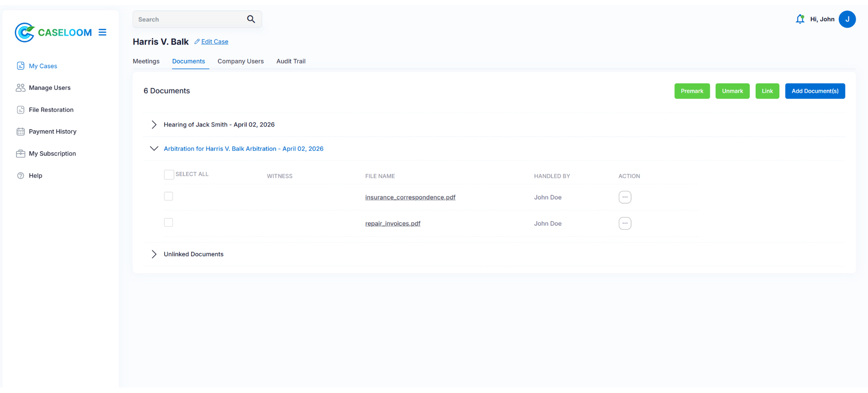Toggle the hamburger sidebar menu icon
Screen dimensions: 868x393
[x=102, y=32]
